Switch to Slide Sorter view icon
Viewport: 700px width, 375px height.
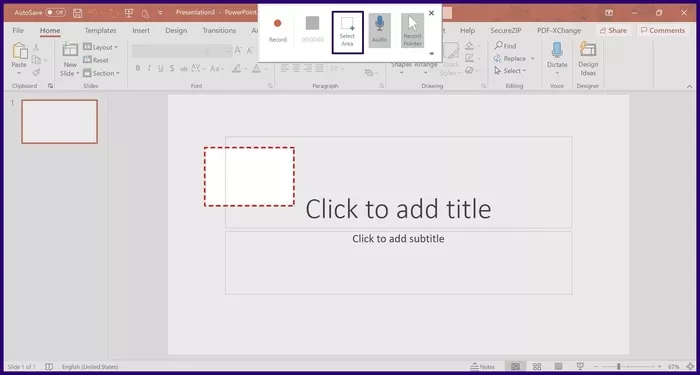click(537, 367)
